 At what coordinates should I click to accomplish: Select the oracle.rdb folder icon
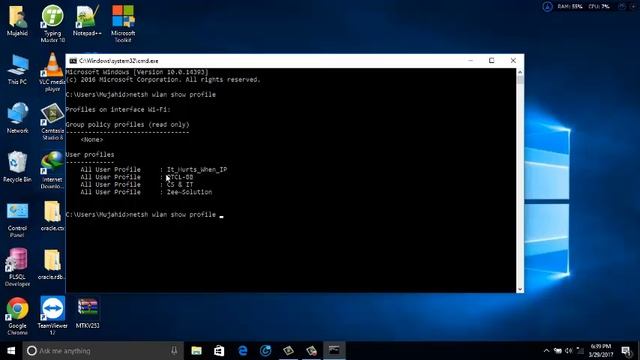53,265
